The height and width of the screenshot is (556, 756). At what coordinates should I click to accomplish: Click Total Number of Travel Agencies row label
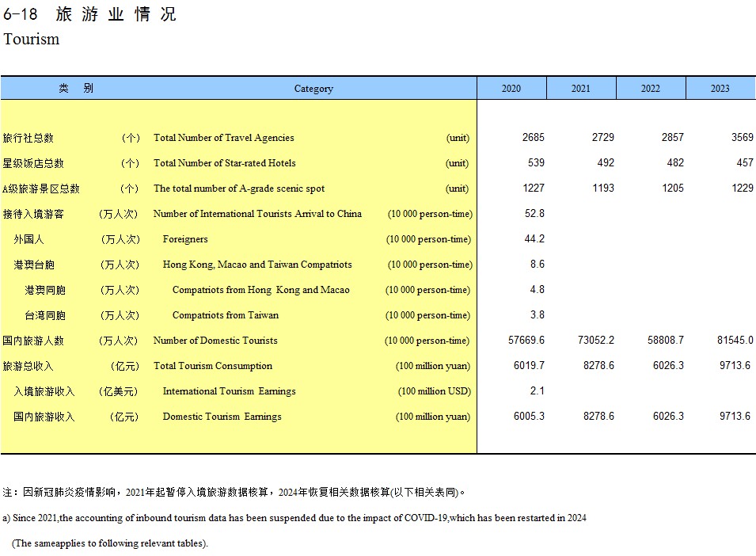[x=224, y=138]
